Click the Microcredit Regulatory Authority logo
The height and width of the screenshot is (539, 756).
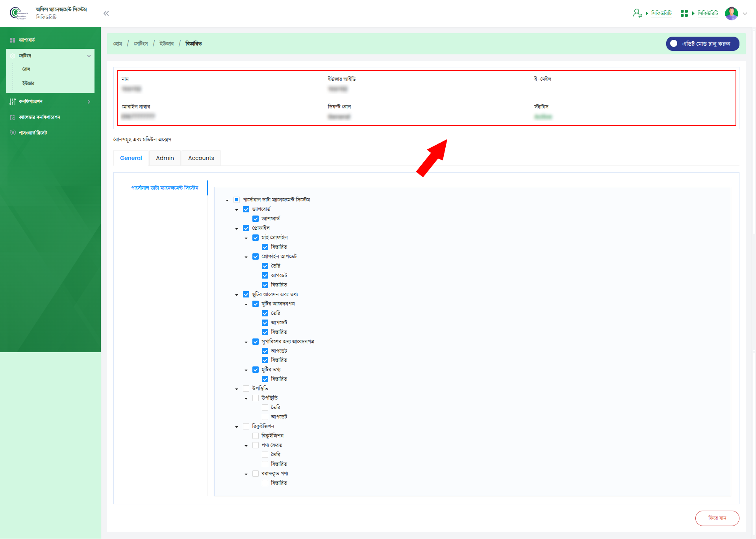(19, 13)
